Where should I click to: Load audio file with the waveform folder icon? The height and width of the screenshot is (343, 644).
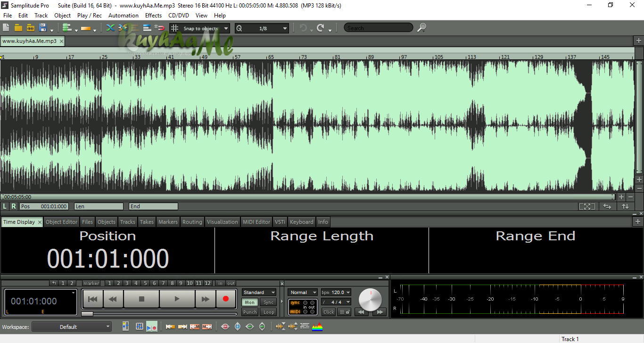(31, 28)
